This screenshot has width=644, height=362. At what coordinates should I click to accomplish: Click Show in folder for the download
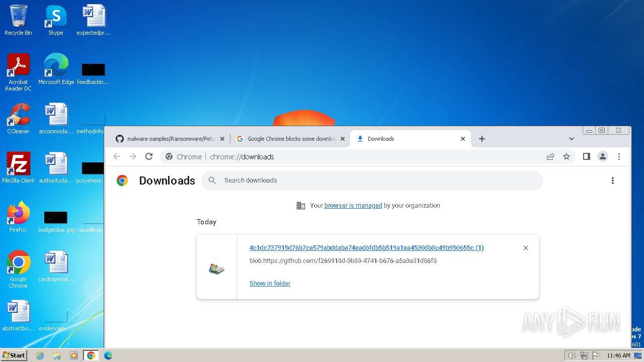click(x=270, y=283)
